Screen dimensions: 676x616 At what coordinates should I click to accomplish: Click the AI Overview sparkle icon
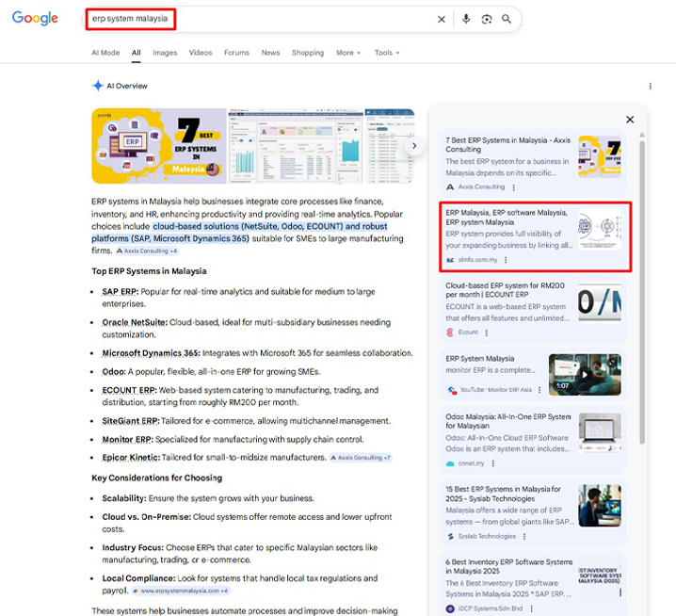(x=98, y=86)
